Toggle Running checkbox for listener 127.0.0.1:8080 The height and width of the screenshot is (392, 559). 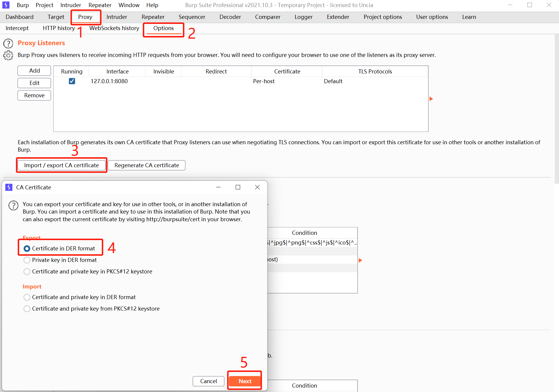tap(72, 81)
